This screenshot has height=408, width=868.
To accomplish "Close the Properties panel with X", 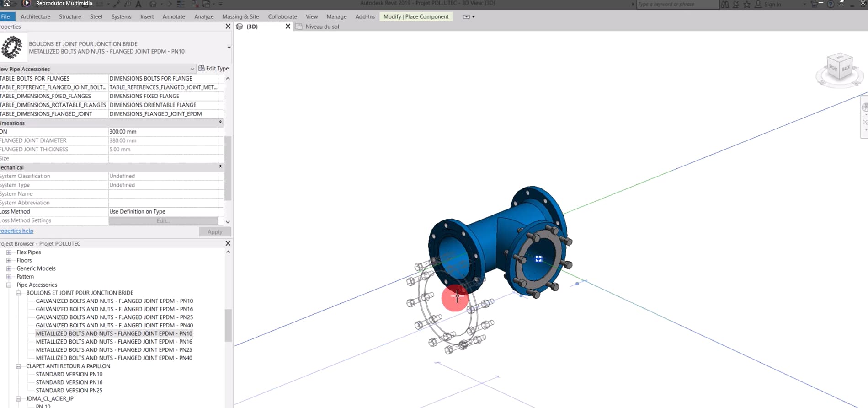I will pyautogui.click(x=228, y=27).
